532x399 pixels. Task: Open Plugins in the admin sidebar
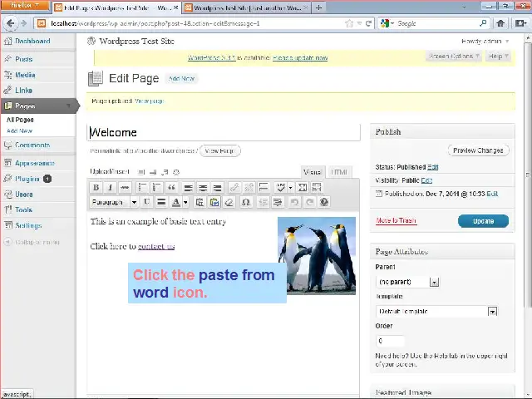tap(27, 179)
